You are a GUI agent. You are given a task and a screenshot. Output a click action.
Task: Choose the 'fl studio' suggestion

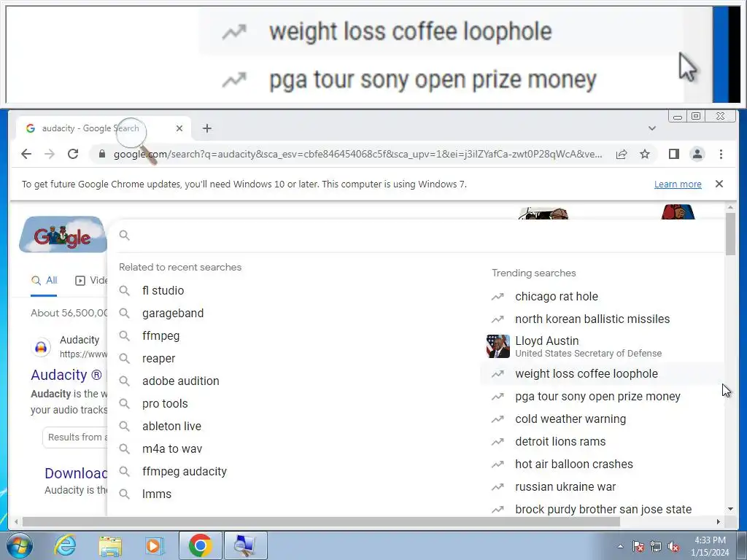pos(163,290)
